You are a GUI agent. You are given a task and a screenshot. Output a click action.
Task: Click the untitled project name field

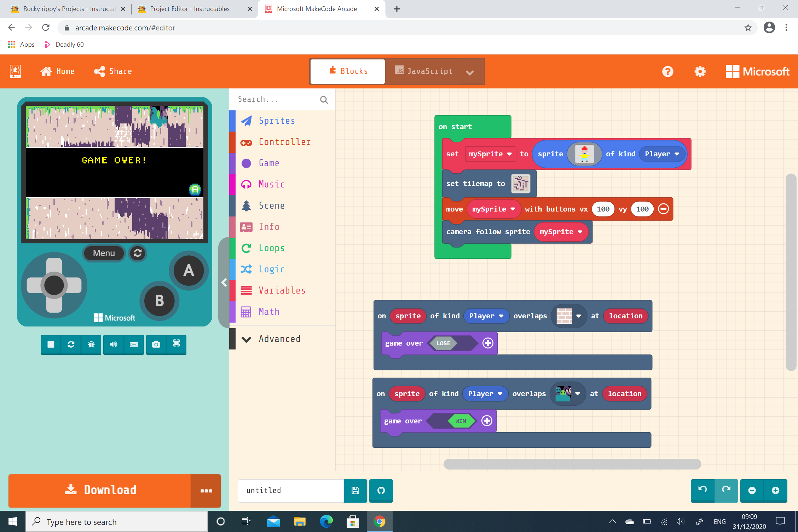point(291,490)
